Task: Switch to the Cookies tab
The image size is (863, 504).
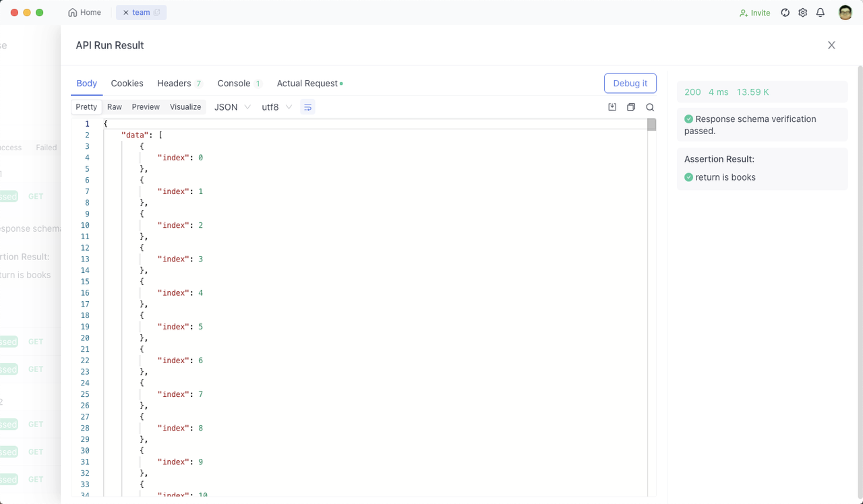Action: coord(127,84)
